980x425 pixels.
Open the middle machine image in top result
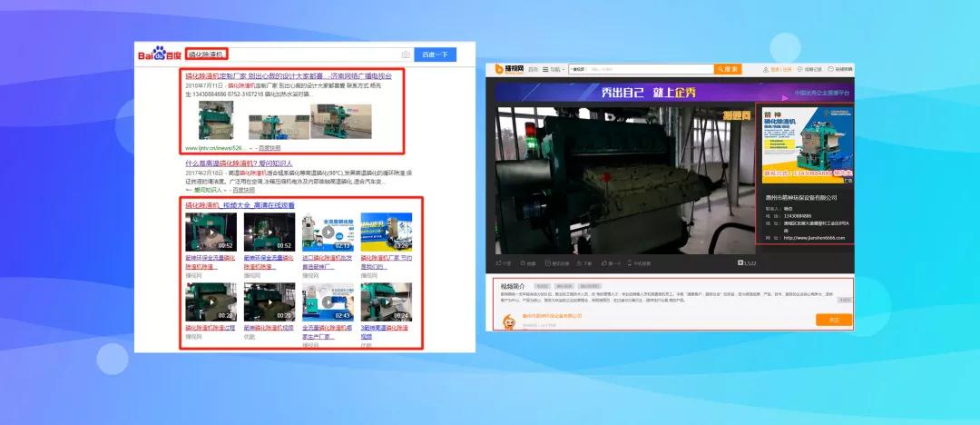(x=279, y=126)
